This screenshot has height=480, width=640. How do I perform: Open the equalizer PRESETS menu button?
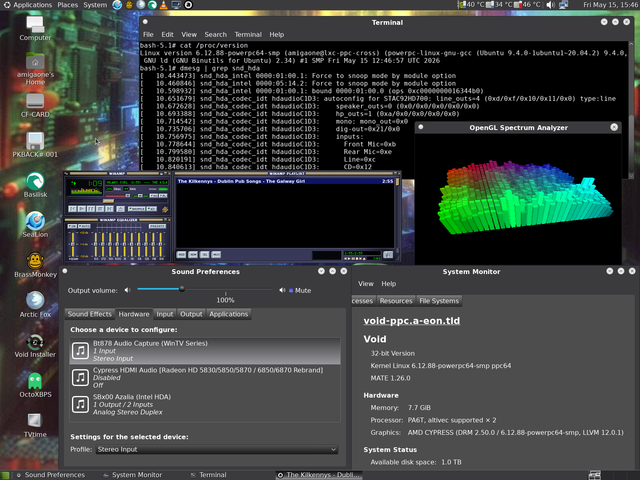pos(158,226)
